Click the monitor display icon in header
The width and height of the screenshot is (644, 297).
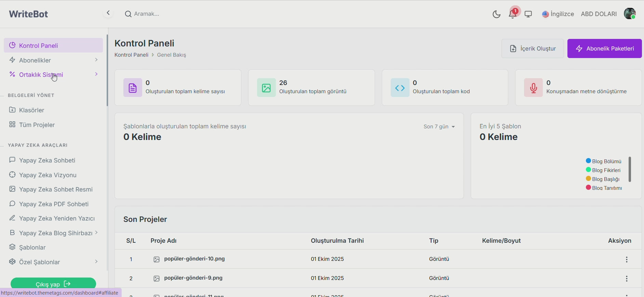tap(528, 14)
